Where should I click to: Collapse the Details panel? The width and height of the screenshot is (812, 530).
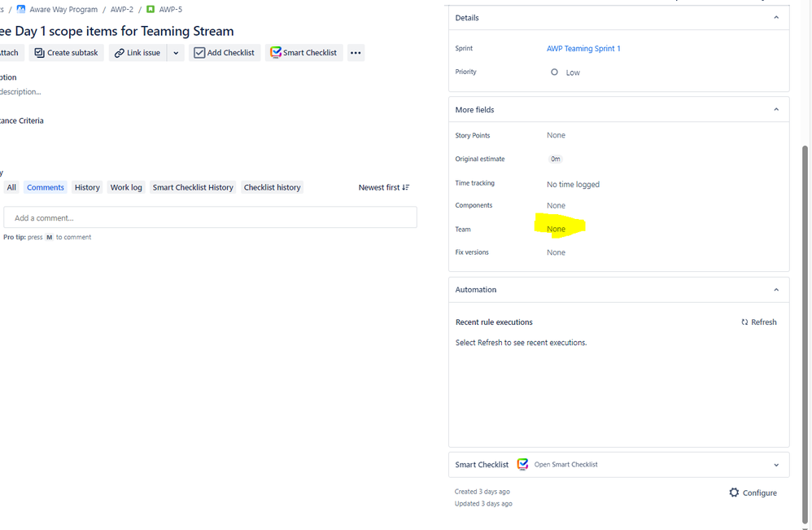pos(776,18)
